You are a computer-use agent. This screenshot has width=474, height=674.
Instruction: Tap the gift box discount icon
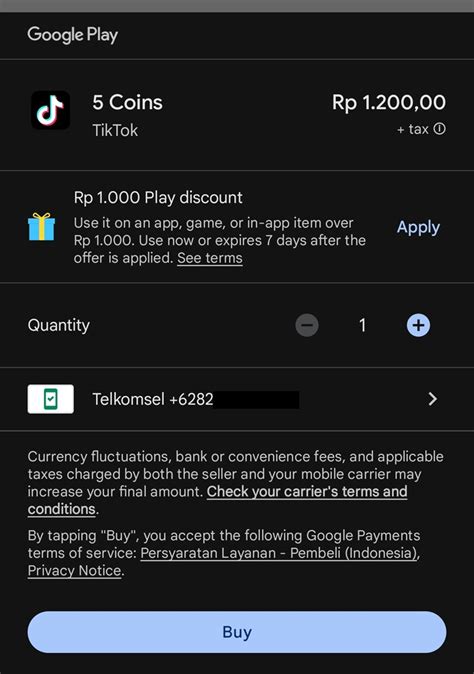[41, 227]
